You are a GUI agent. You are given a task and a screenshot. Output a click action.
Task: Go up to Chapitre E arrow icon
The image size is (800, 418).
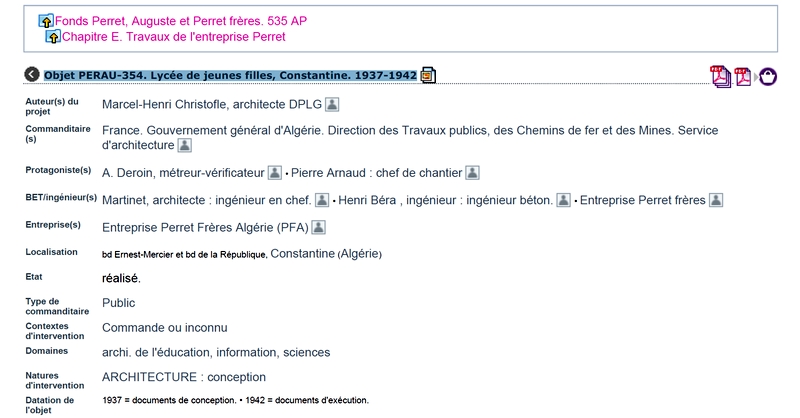[53, 37]
